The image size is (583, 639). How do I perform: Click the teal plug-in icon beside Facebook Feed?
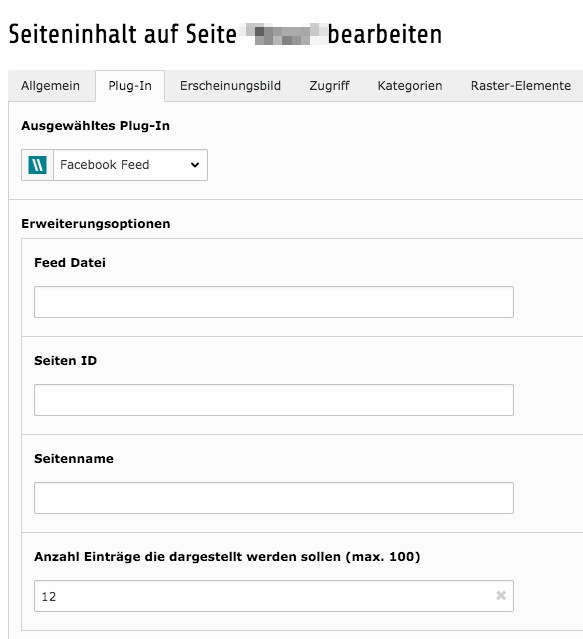pyautogui.click(x=37, y=165)
